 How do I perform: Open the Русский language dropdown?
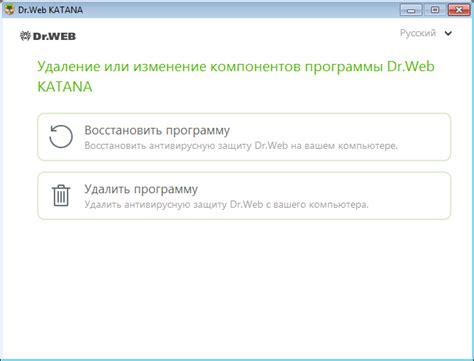[426, 33]
